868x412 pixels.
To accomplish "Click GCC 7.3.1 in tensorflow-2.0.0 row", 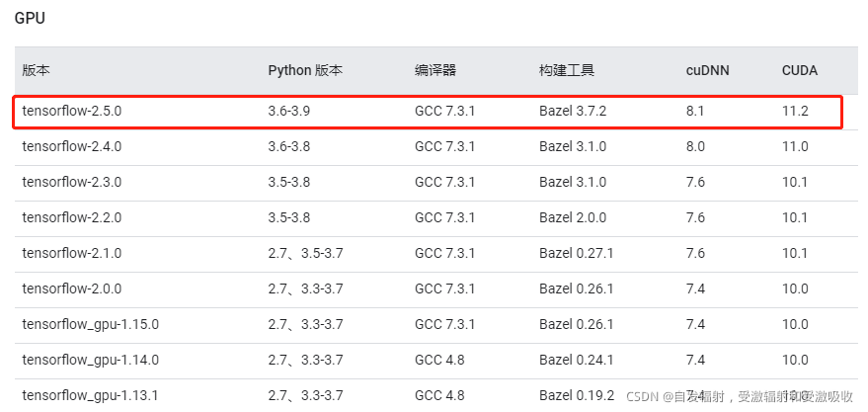I will point(444,288).
